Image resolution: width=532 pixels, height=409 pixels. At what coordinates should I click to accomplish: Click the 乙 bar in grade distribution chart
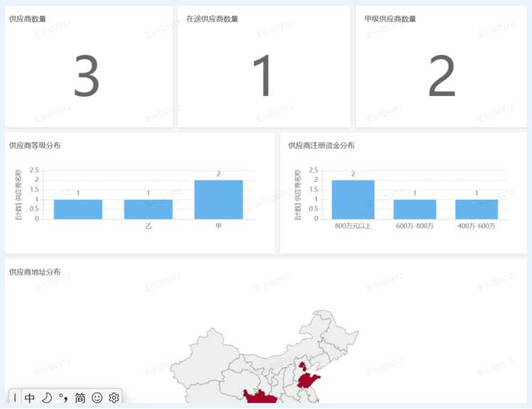pos(148,209)
